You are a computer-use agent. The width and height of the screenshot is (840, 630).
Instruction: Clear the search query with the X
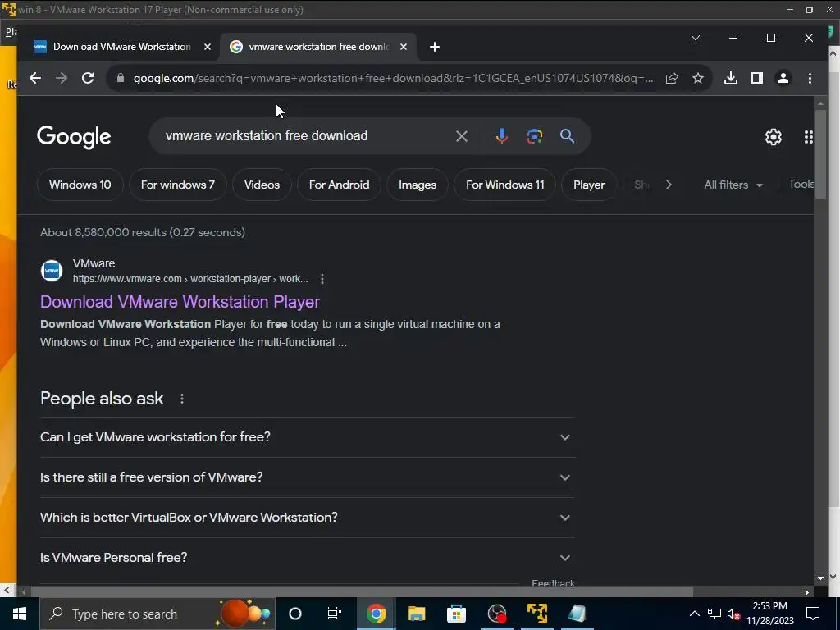tap(462, 136)
